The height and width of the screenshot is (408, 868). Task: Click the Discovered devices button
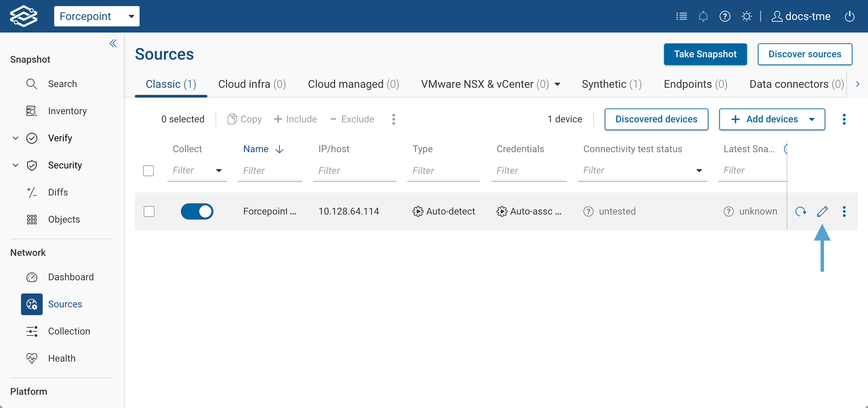(656, 119)
